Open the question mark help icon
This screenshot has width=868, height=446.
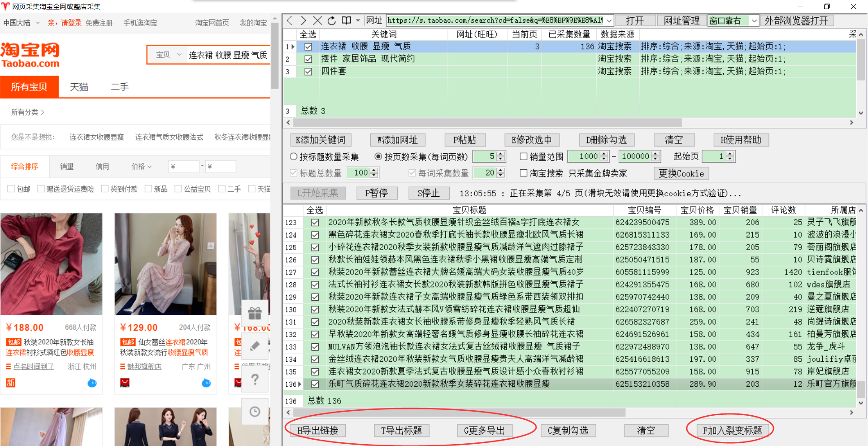(255, 379)
